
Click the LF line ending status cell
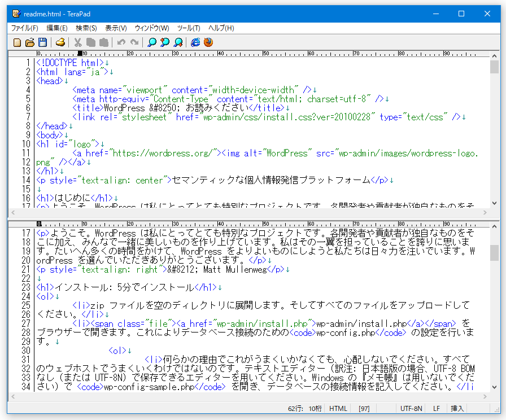(437, 409)
